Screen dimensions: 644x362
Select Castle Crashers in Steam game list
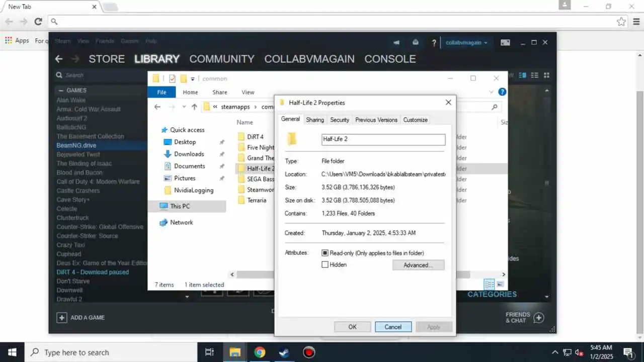(78, 191)
